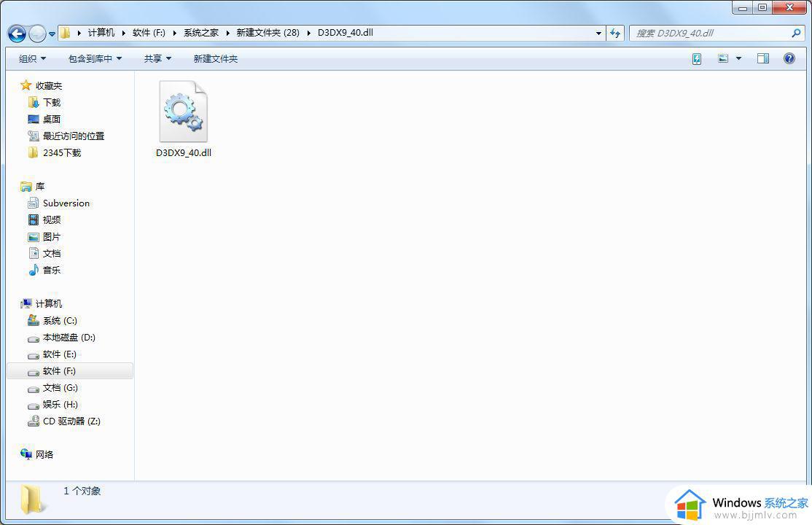Image resolution: width=812 pixels, height=525 pixels.
Task: Click the D3DX9_40.dll file name label
Action: point(184,153)
